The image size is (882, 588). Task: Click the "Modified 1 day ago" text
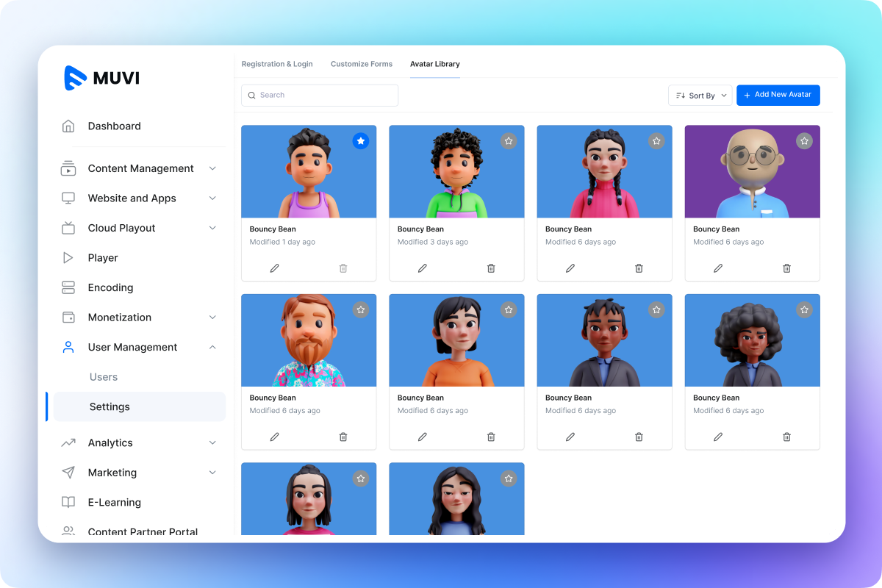tap(282, 242)
